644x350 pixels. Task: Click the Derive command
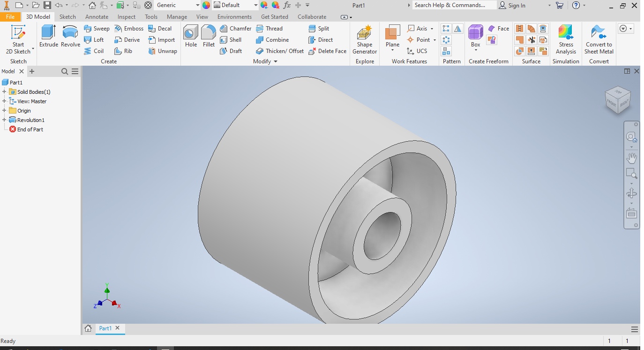click(x=127, y=40)
